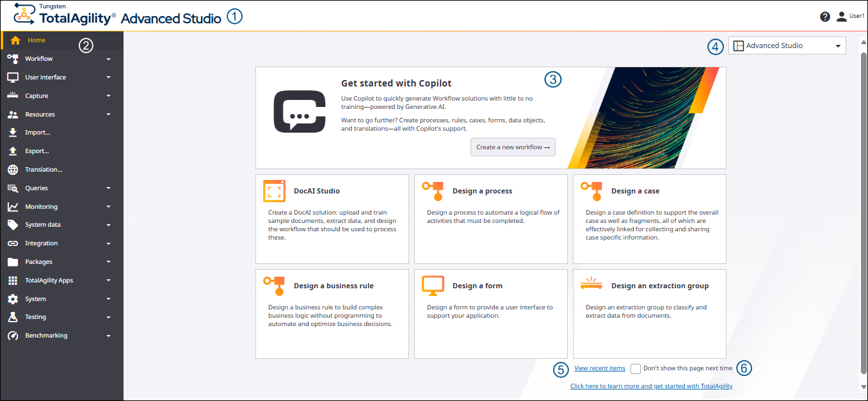Expand the Workflow menu arrow
The width and height of the screenshot is (868, 401).
[x=109, y=60]
